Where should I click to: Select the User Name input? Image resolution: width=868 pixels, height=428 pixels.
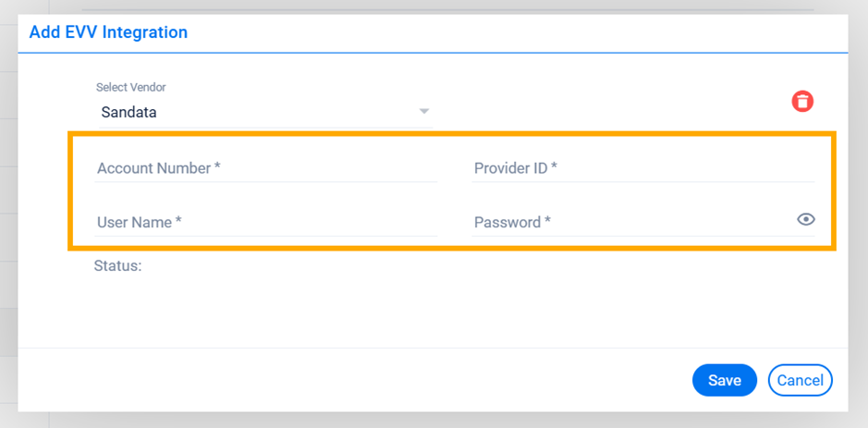coord(266,223)
